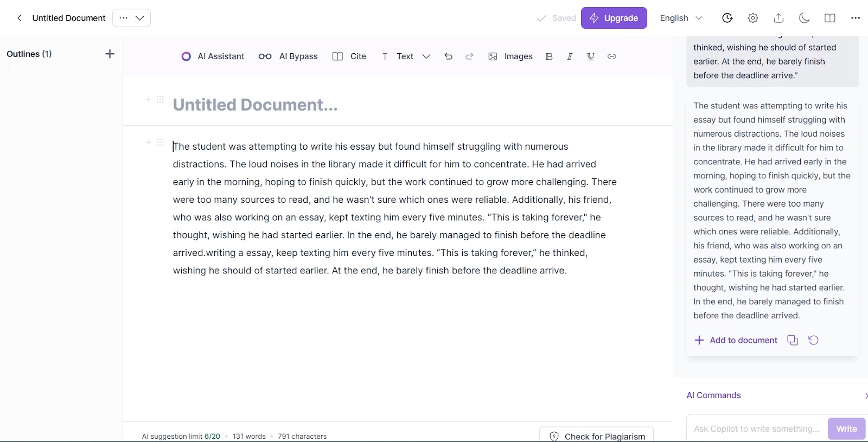Click the Outlines (1) label
Screen dimensions: 868x442
tap(29, 54)
